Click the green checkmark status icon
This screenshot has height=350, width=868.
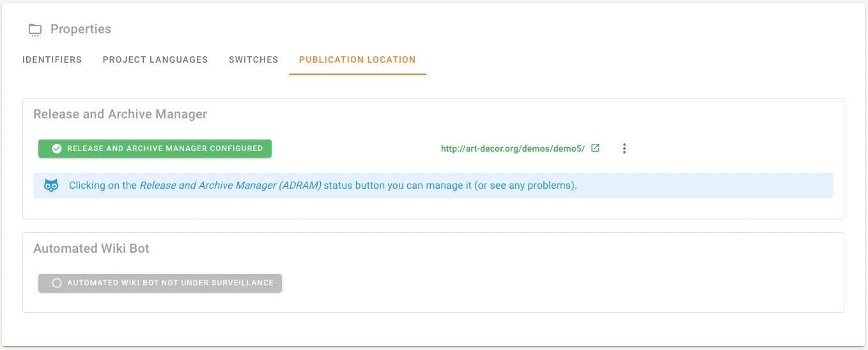pos(57,148)
